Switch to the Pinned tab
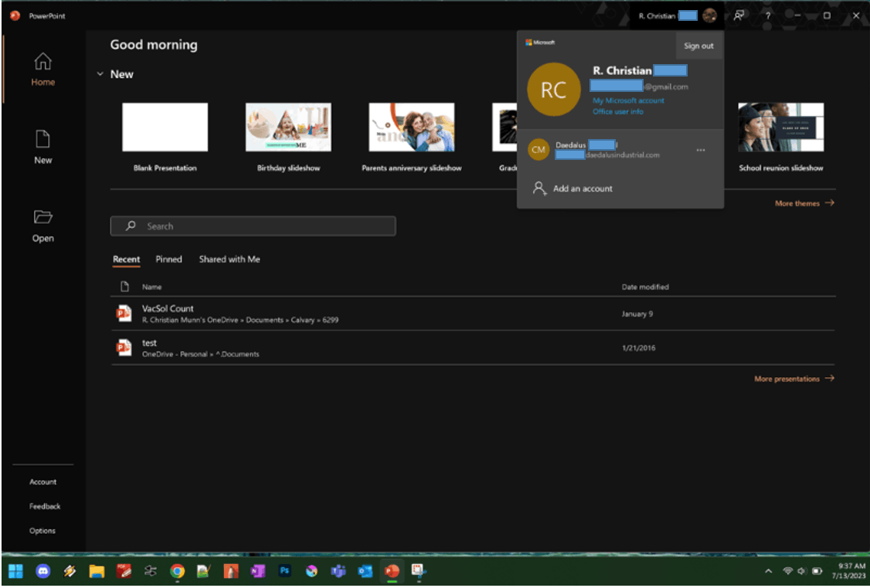Image resolution: width=870 pixels, height=588 pixels. 168,259
